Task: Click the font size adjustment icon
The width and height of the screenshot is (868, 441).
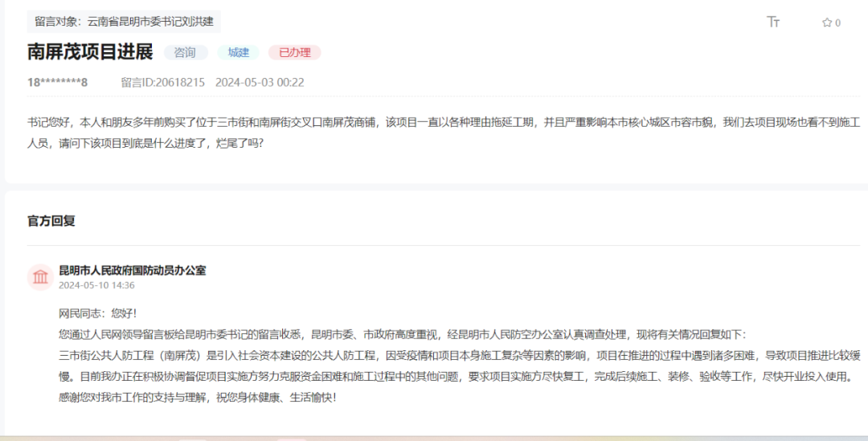Action: point(773,22)
